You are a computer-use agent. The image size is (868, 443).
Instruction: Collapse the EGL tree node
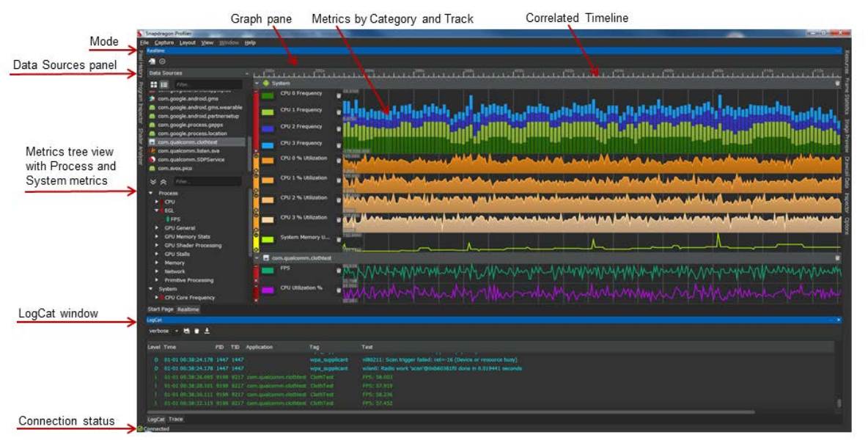pos(157,211)
